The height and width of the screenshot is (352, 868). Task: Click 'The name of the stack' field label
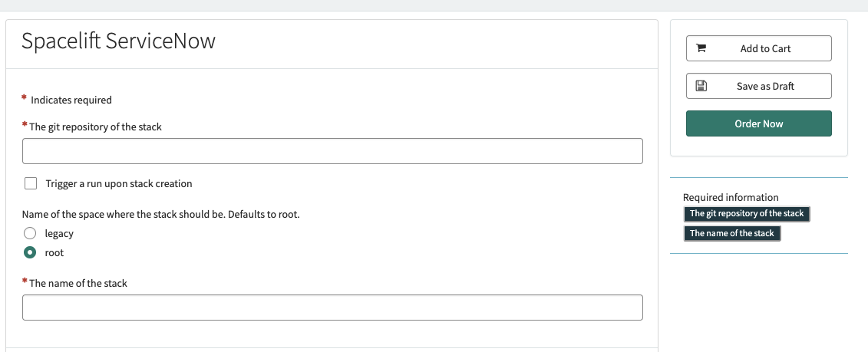pos(78,283)
